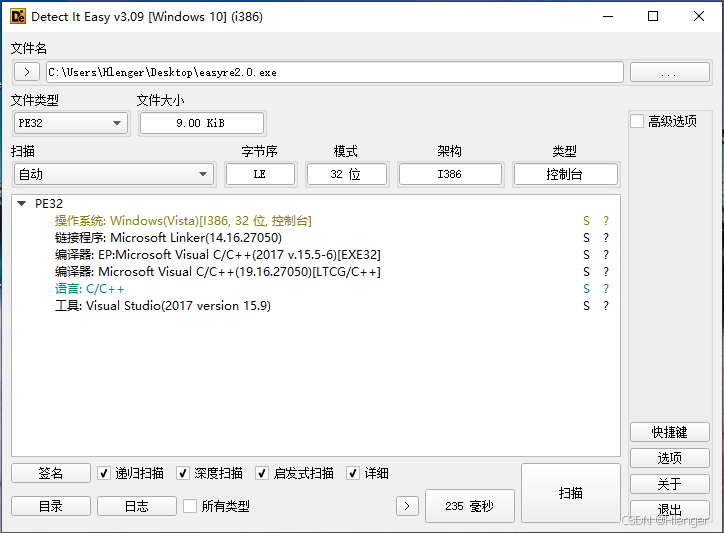Viewport: 724px width, 533px height.
Task: Click the I386 architecture button
Action: pyautogui.click(x=450, y=174)
